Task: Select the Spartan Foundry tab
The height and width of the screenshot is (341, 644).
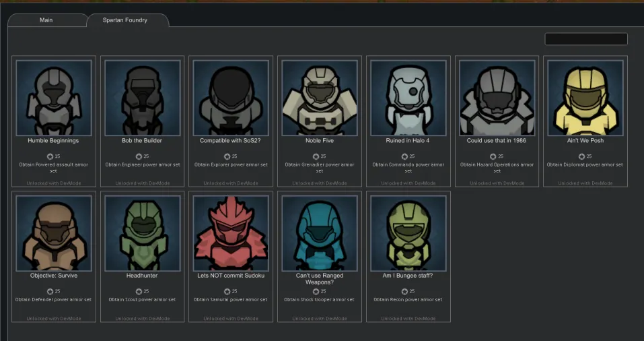Action: (x=125, y=20)
